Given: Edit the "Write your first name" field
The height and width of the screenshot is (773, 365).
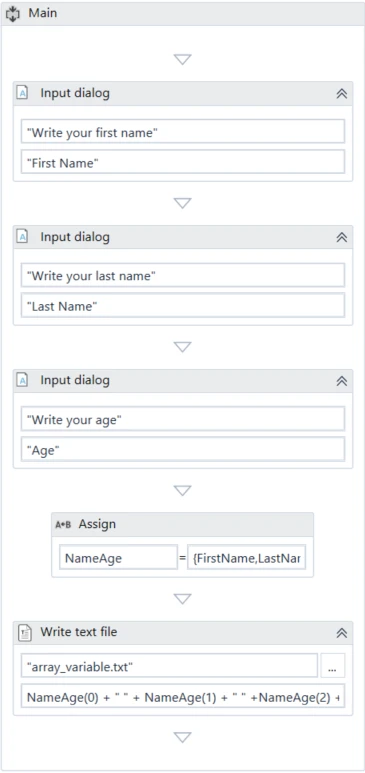Looking at the screenshot, I should [x=182, y=132].
